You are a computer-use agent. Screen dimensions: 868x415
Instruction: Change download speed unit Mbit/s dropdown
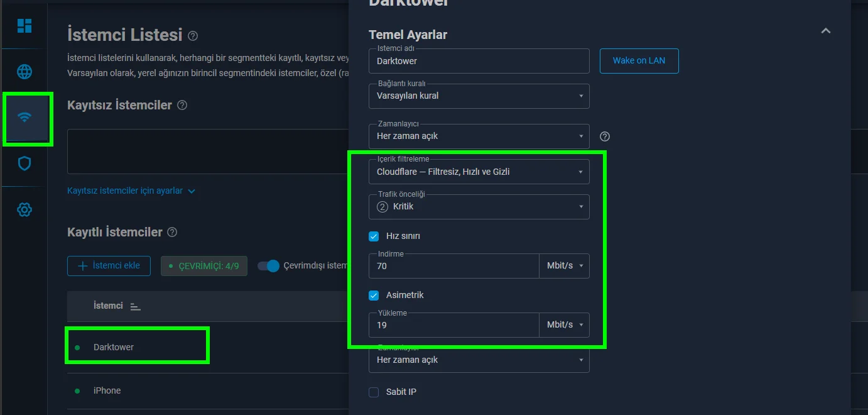click(565, 266)
